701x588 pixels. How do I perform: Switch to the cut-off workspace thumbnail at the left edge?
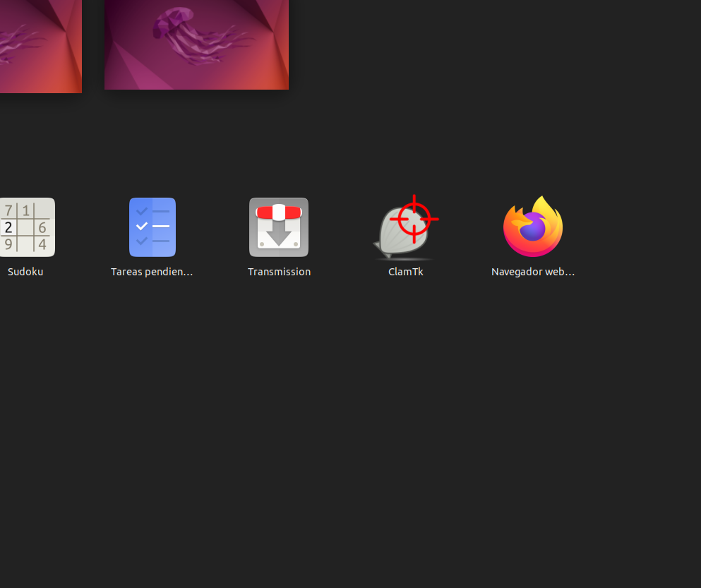(x=41, y=47)
